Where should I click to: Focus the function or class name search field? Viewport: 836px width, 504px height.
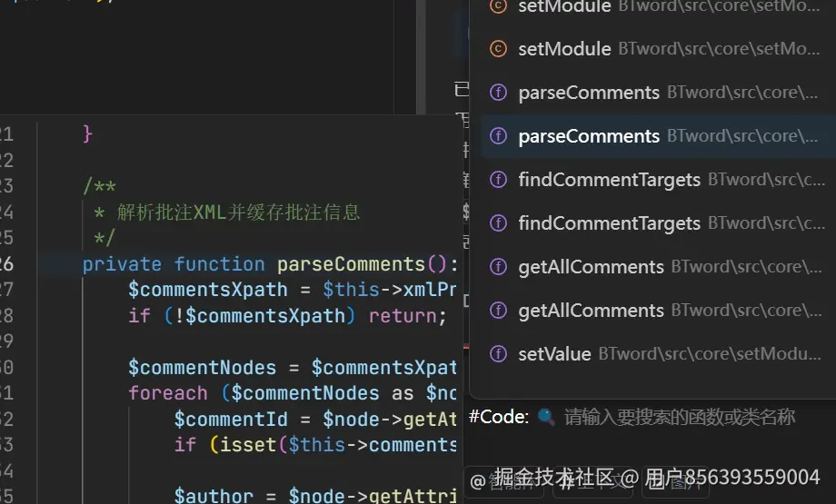(x=680, y=417)
